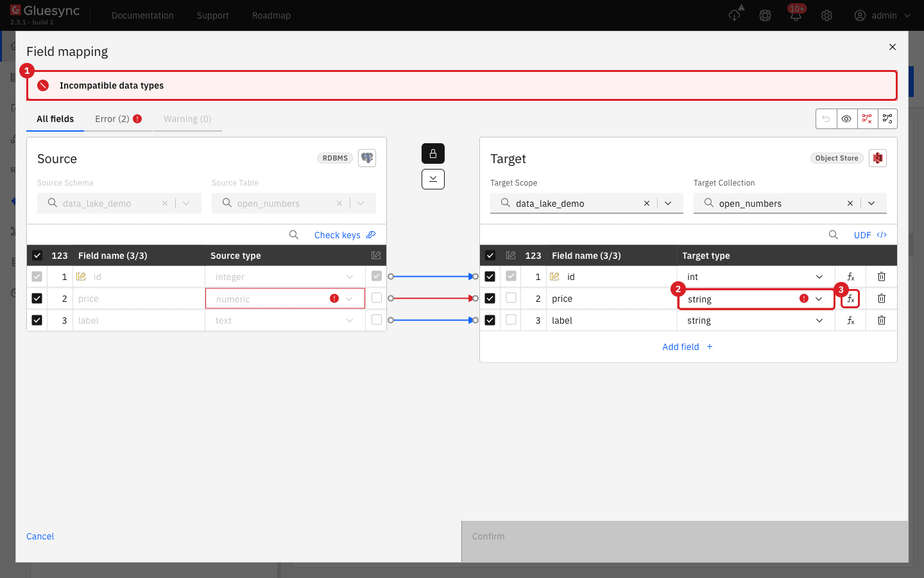Image resolution: width=924 pixels, height=578 pixels.
Task: Toggle the target id row checkbox
Action: (x=490, y=277)
